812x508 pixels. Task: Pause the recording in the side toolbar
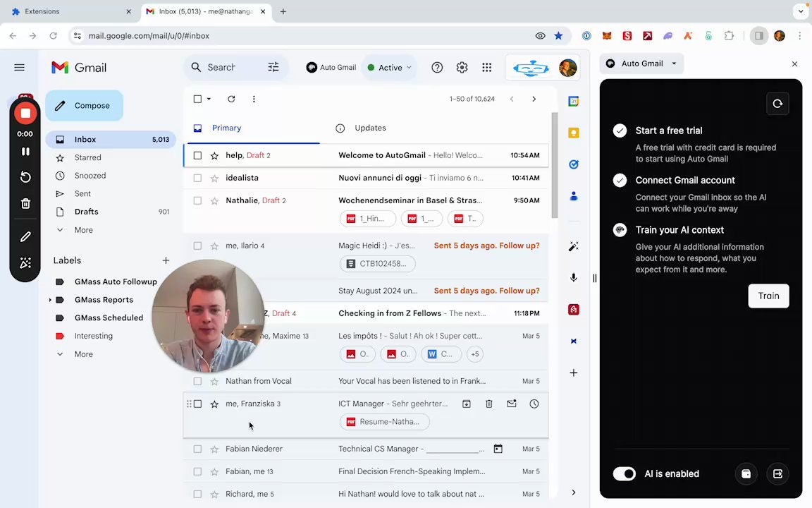pos(25,150)
